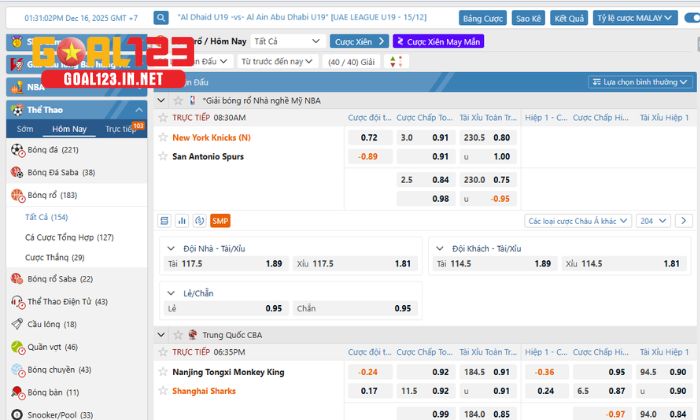Open Bóng bàn table tennis icon
700x420 pixels.
17,393
